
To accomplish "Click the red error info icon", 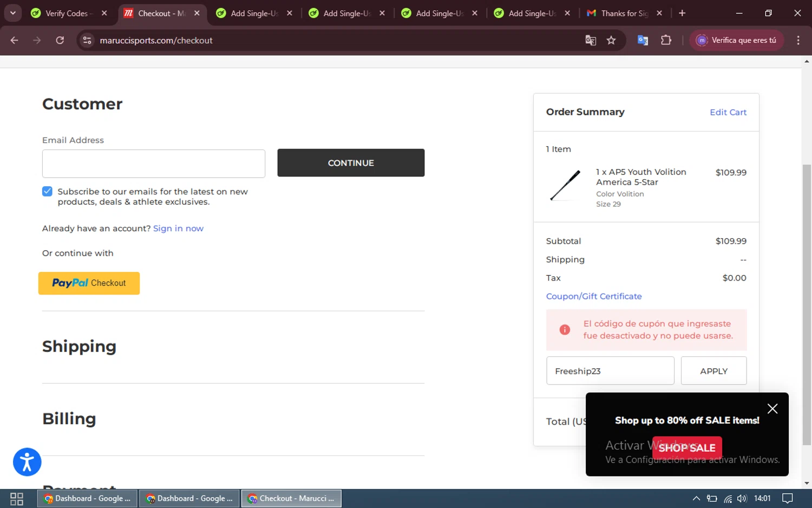I will click(x=565, y=330).
